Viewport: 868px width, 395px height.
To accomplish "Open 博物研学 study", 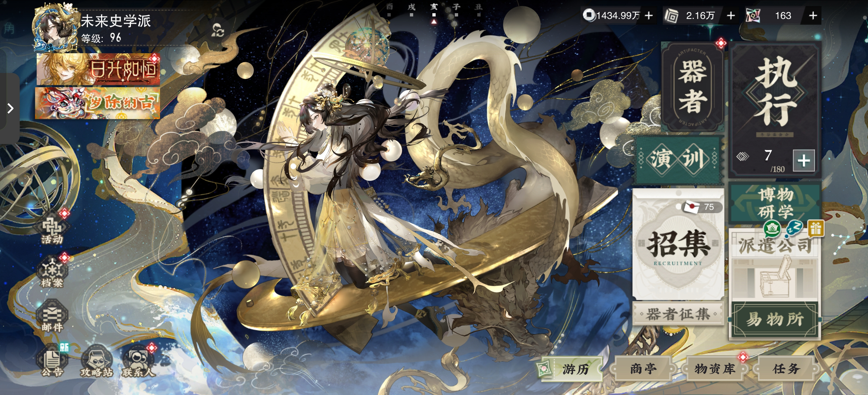I will (775, 203).
